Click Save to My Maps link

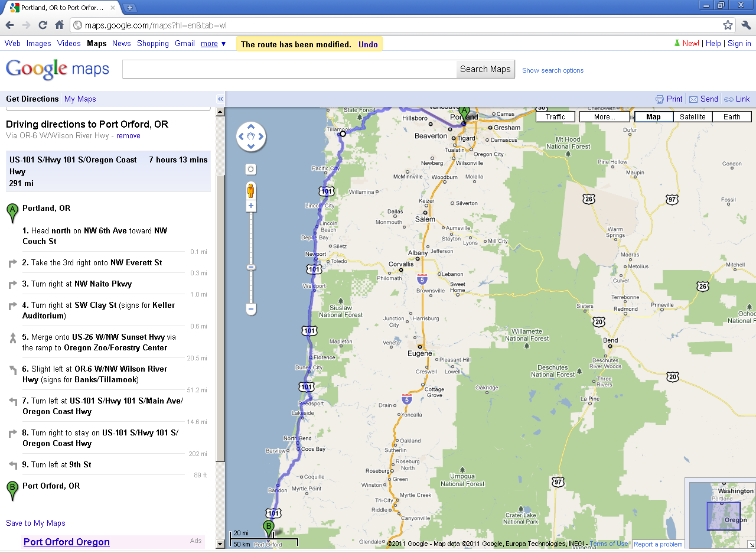35,523
